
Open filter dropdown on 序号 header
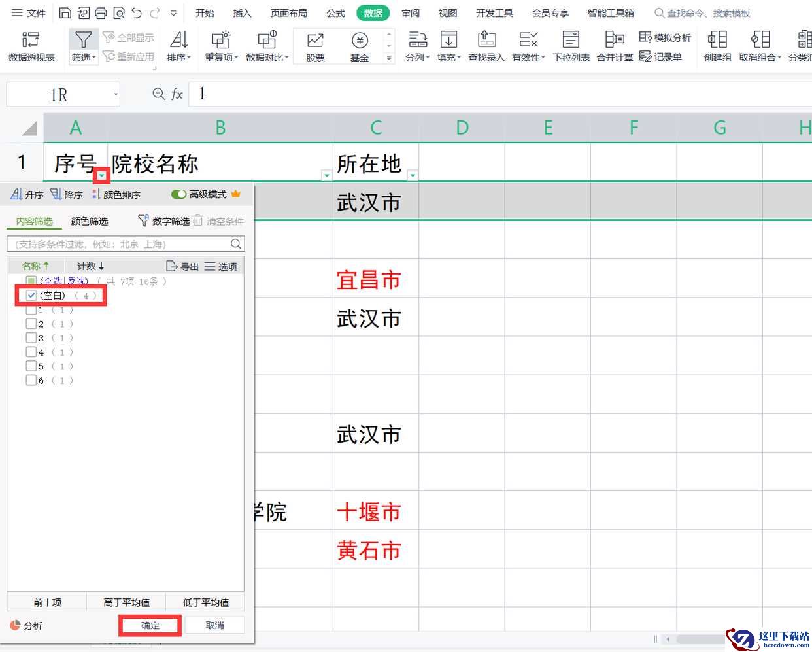[102, 175]
